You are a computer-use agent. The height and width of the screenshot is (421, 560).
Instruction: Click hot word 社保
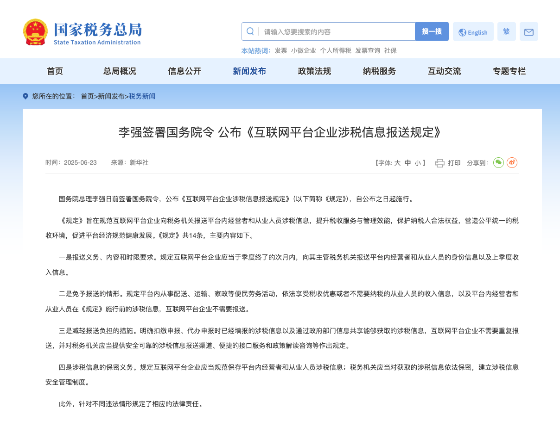click(390, 51)
